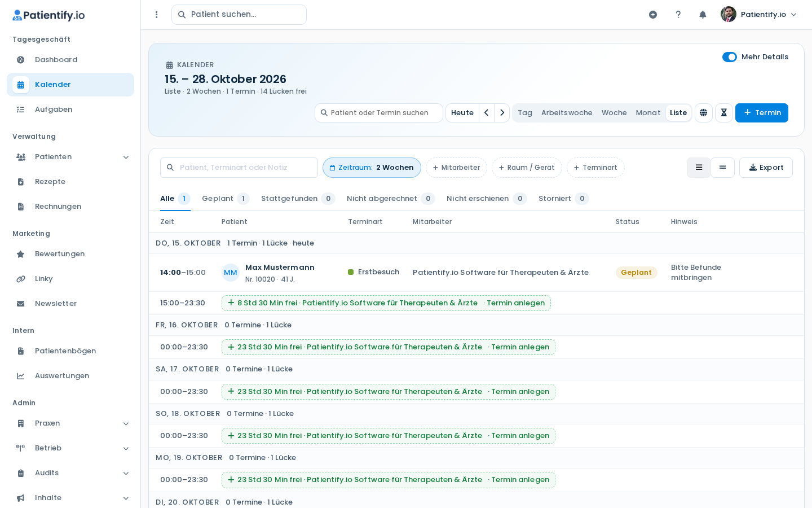
Task: Click the plus circle icon in header
Action: point(653,15)
